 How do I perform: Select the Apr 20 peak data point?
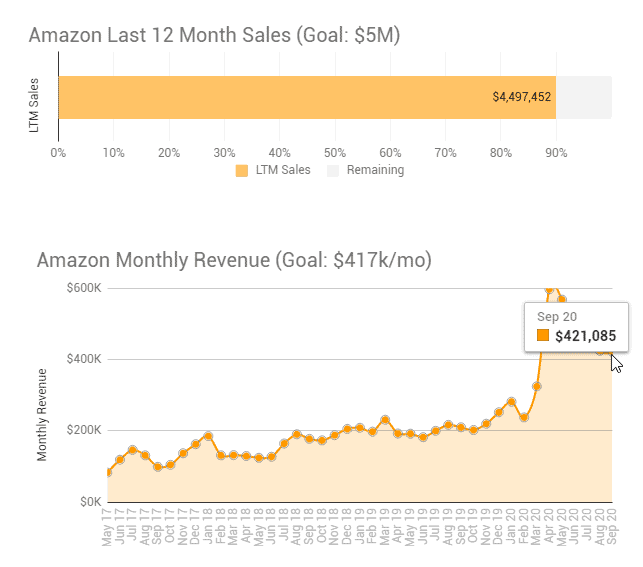click(x=549, y=291)
